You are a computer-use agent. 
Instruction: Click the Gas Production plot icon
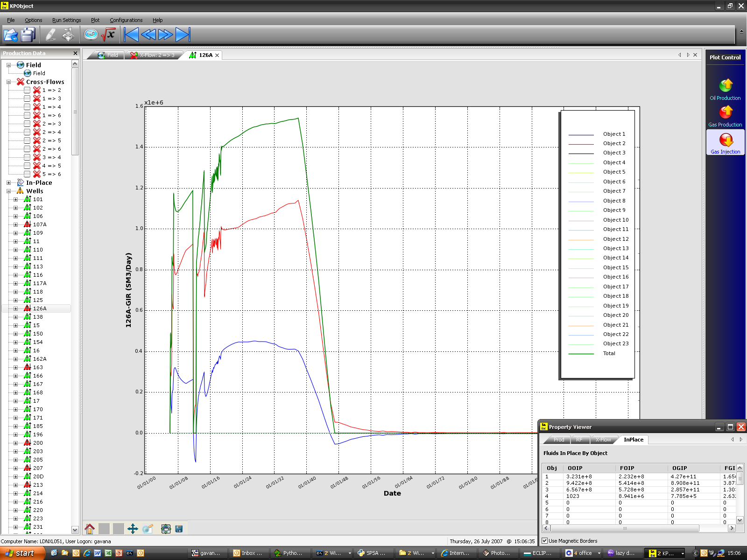(726, 113)
